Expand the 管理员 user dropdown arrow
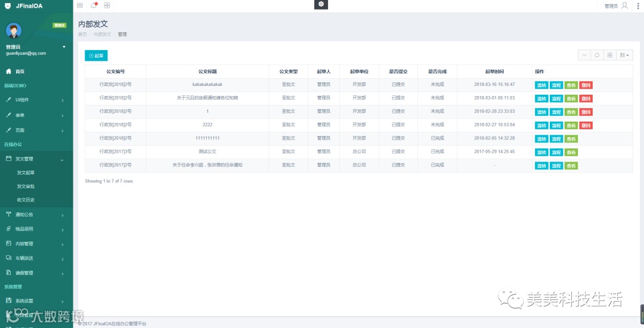The image size is (644, 328). [x=64, y=47]
